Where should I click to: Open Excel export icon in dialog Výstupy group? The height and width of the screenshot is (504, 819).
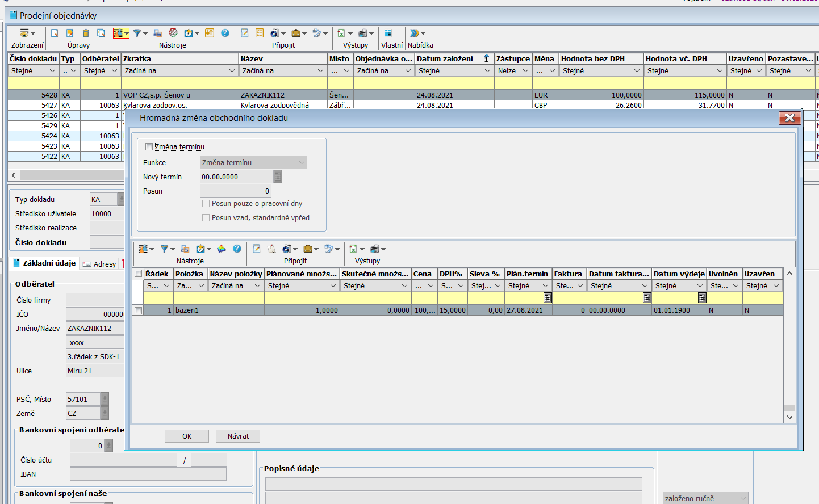[x=353, y=249]
